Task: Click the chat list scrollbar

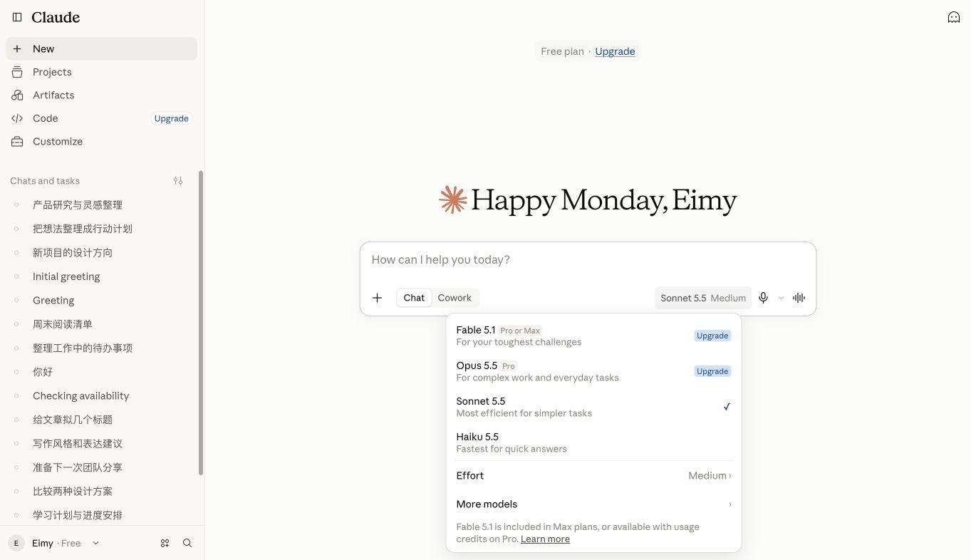Action: [x=201, y=323]
